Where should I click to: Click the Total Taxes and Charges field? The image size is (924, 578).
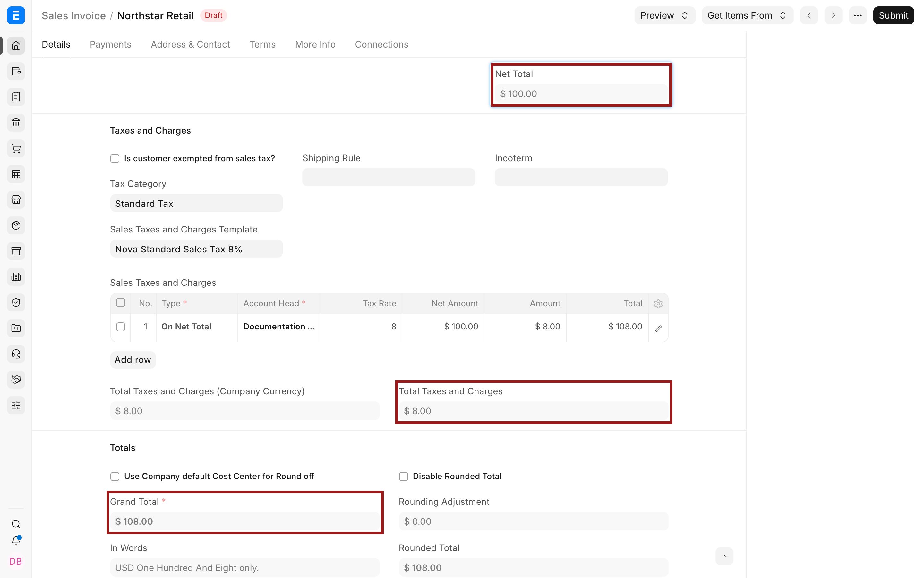click(x=534, y=411)
